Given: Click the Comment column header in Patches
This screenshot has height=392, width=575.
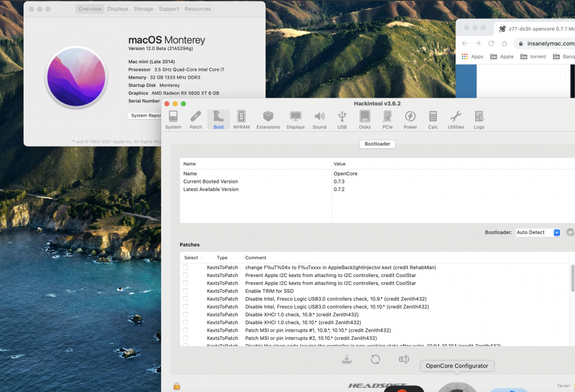Looking at the screenshot, I should click(407, 258).
